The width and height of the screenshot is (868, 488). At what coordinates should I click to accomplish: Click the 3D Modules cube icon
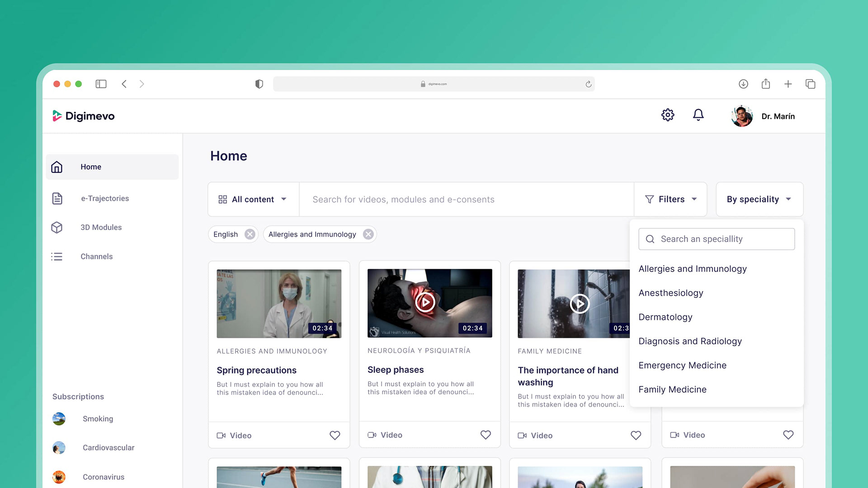click(57, 227)
